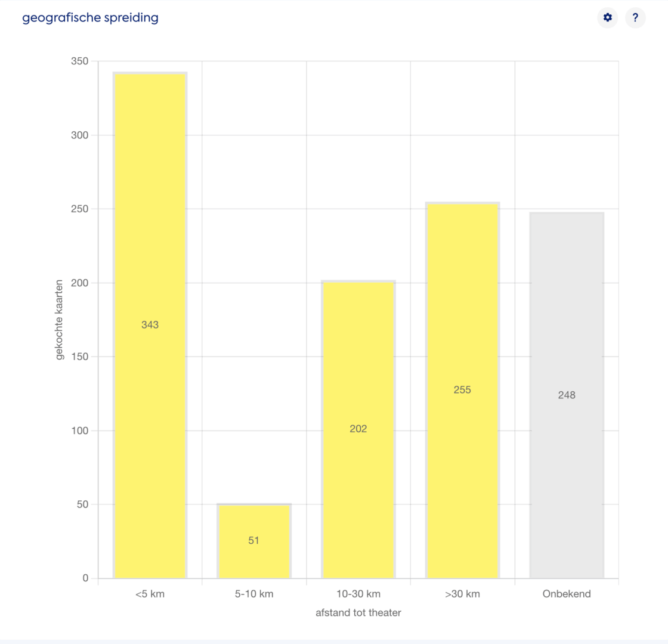668x644 pixels.
Task: Click the geografische spreiding heading
Action: [90, 18]
